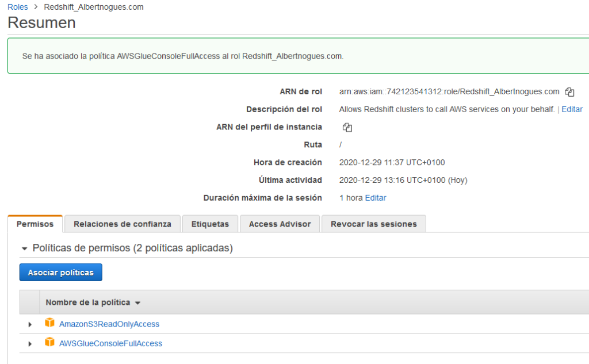This screenshot has width=589, height=364.
Task: Click the Nombre de la política column header
Action: (x=88, y=302)
